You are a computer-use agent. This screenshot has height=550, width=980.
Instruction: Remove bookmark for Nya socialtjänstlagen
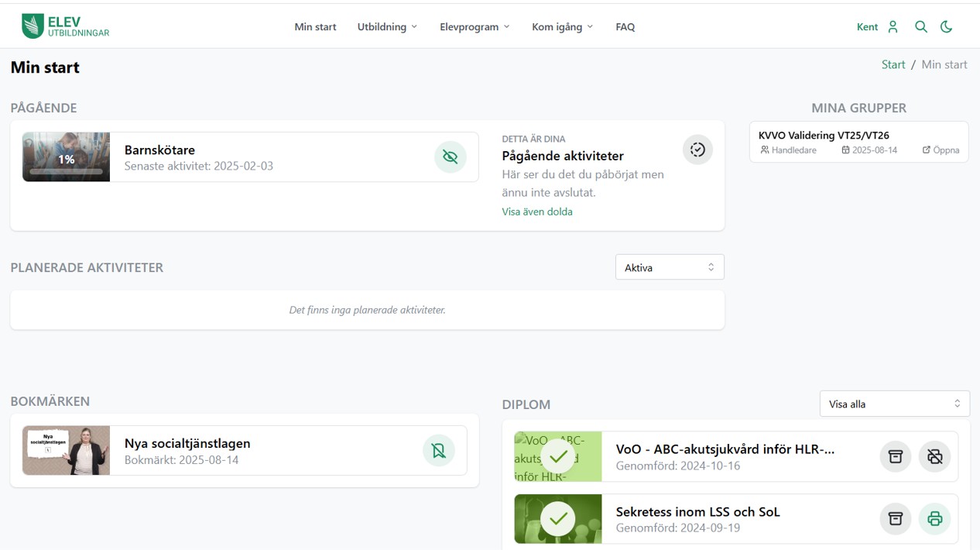pos(438,450)
